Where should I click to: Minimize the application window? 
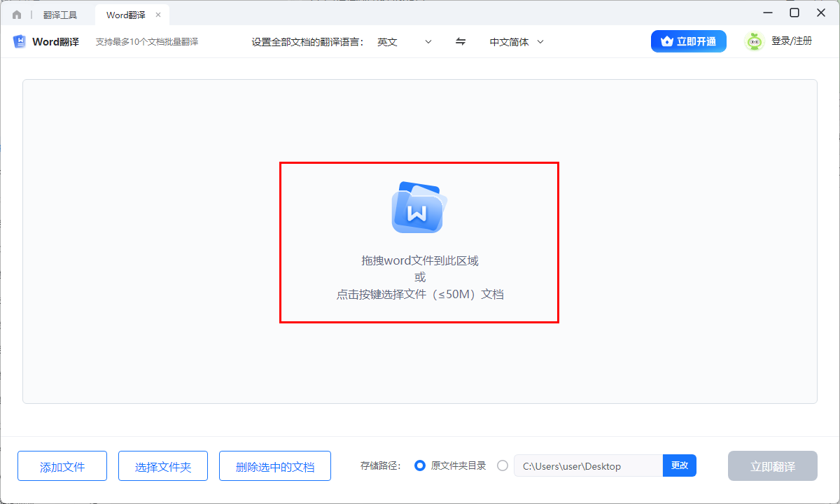click(766, 13)
